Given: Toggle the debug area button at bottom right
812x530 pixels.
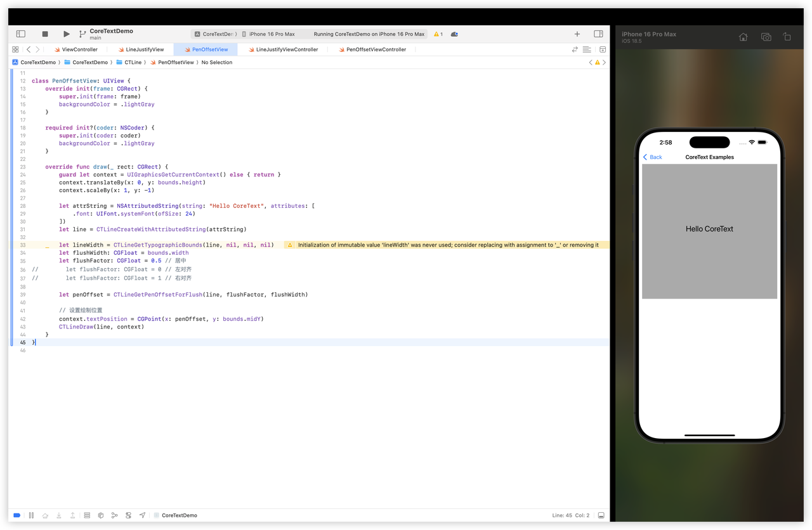Looking at the screenshot, I should point(601,515).
